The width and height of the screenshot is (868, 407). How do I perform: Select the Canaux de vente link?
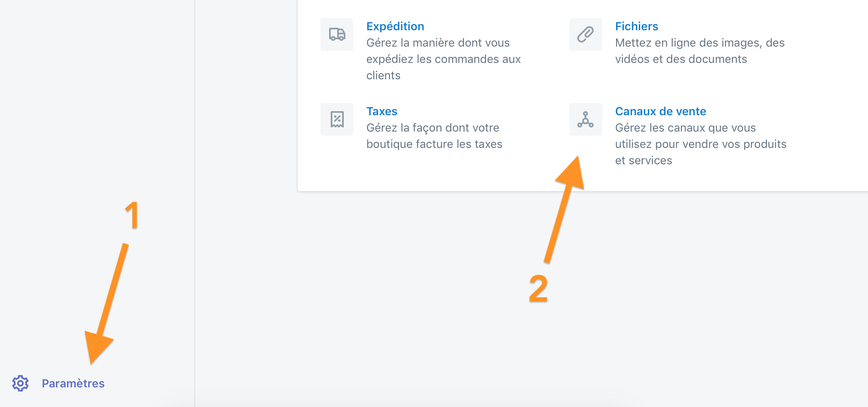(660, 111)
